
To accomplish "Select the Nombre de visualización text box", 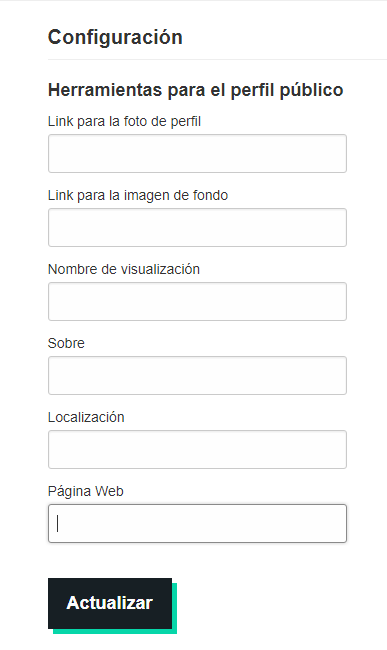I will pos(197,301).
